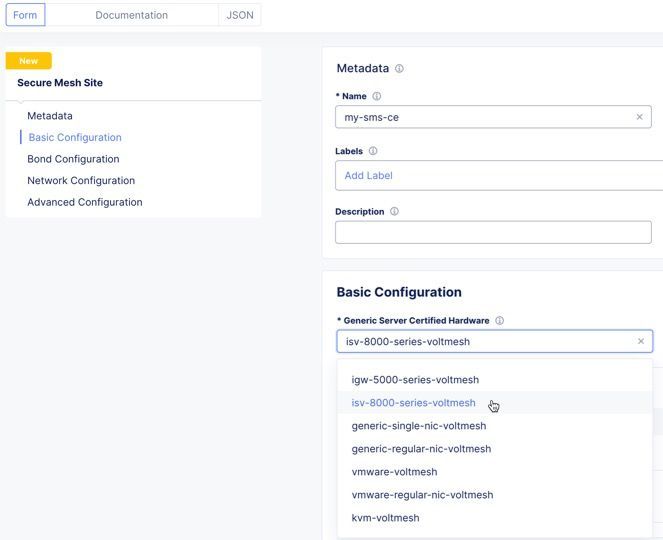Navigate to Advanced Configuration section
This screenshot has width=663, height=540.
(85, 202)
